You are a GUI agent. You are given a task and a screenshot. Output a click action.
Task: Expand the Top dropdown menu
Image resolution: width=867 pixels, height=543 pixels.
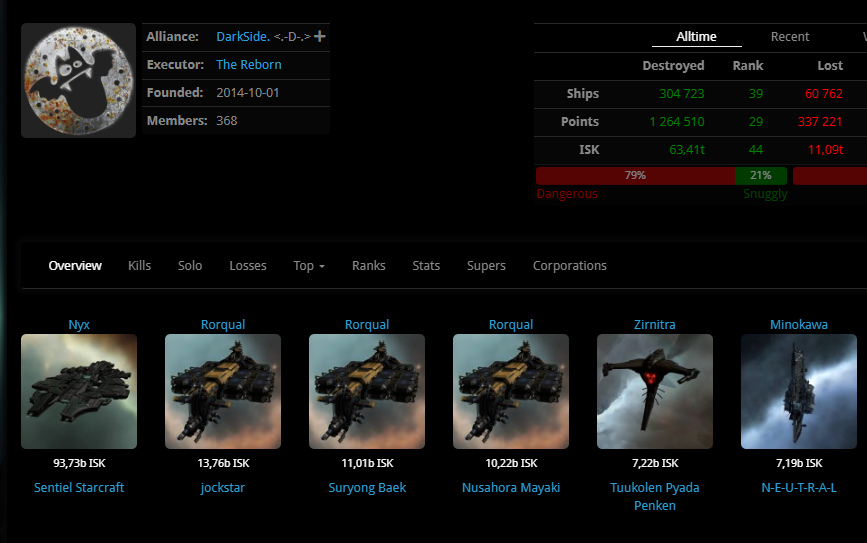pyautogui.click(x=309, y=266)
